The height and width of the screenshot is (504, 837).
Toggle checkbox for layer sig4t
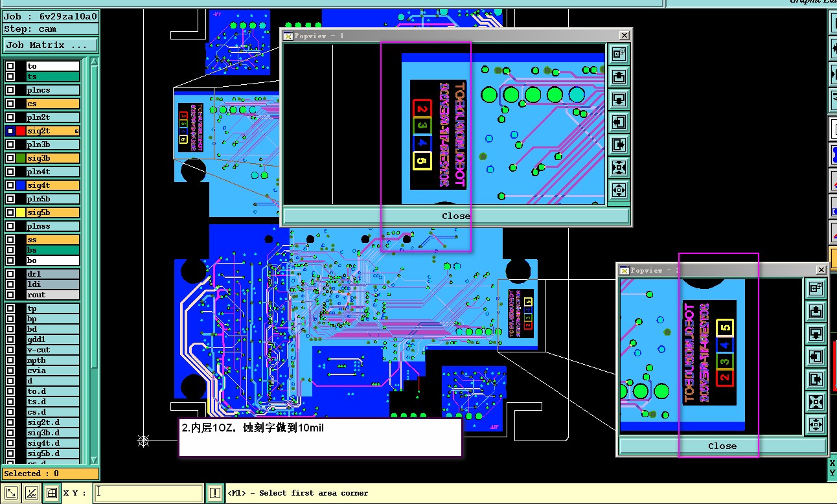click(10, 185)
